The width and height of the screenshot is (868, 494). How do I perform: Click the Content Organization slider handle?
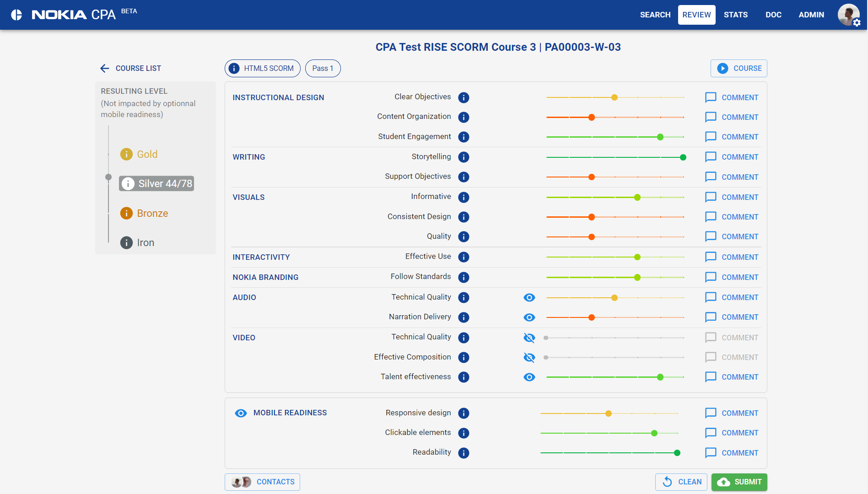(592, 117)
